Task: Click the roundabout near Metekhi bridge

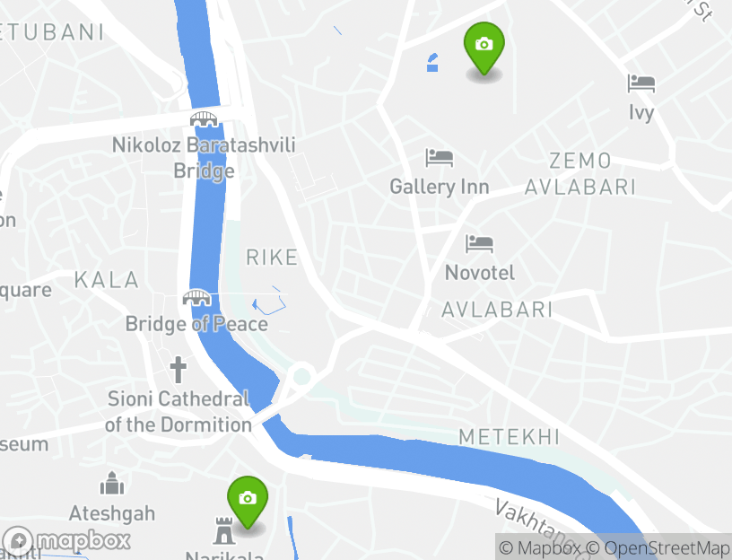Action: coord(302,375)
